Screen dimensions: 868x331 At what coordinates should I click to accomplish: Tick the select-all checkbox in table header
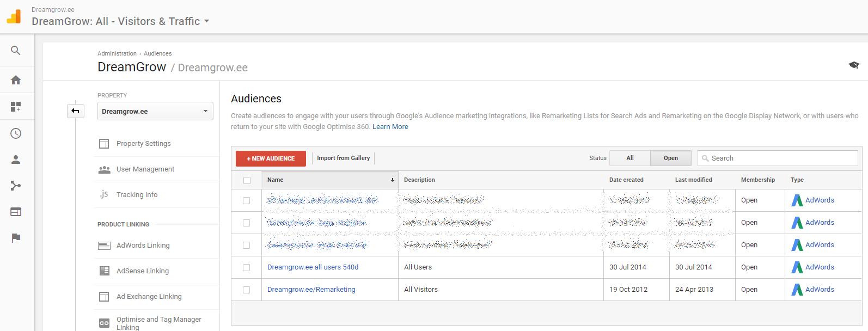tap(247, 180)
